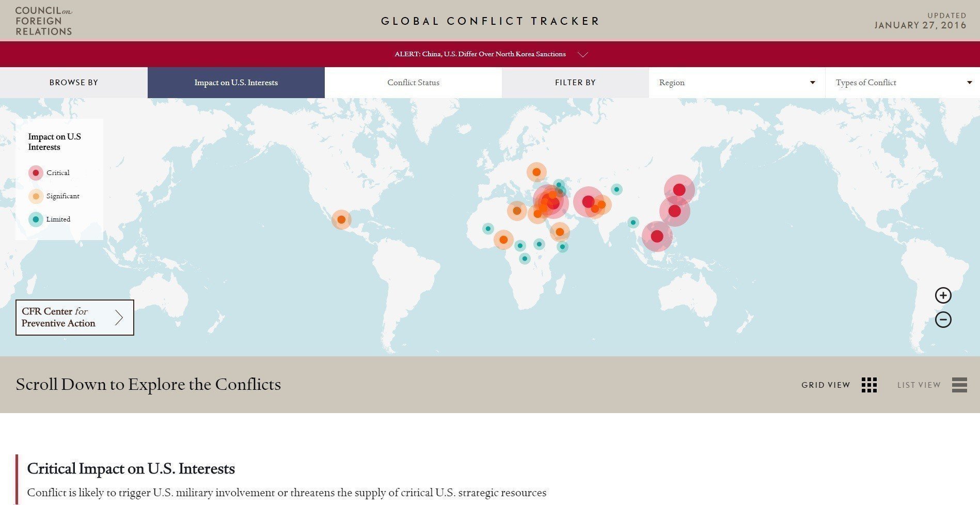Screen dimensions: 980x505
Task: Zoom out on the conflict map
Action: coord(943,320)
